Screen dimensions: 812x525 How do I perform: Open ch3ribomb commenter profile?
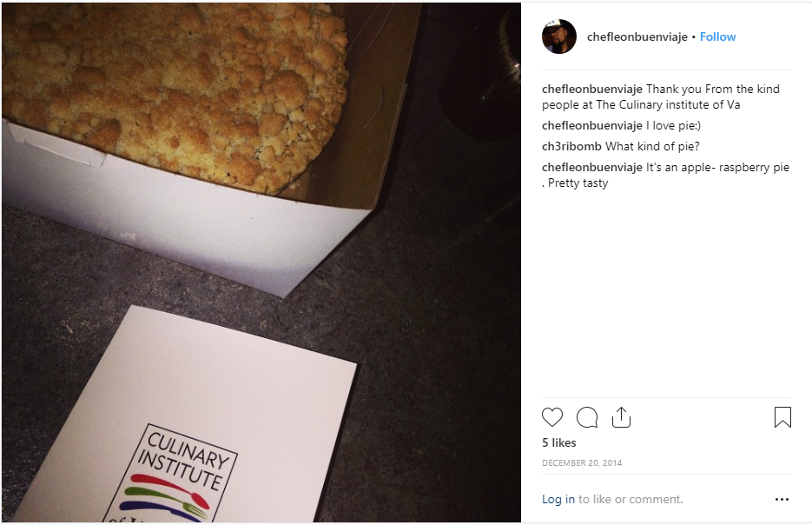click(x=571, y=147)
